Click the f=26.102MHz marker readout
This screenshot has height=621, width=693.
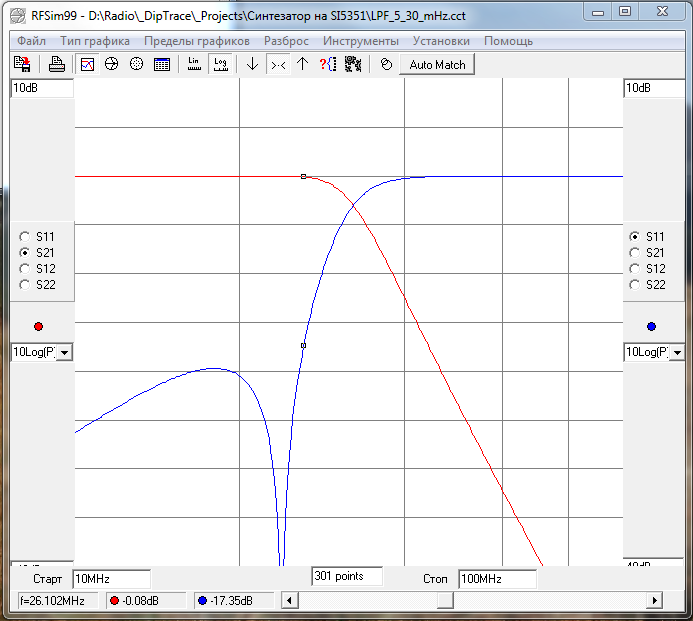57,601
